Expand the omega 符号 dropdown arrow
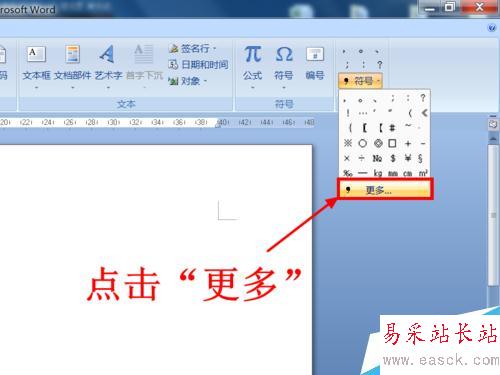500x375 pixels. click(284, 88)
